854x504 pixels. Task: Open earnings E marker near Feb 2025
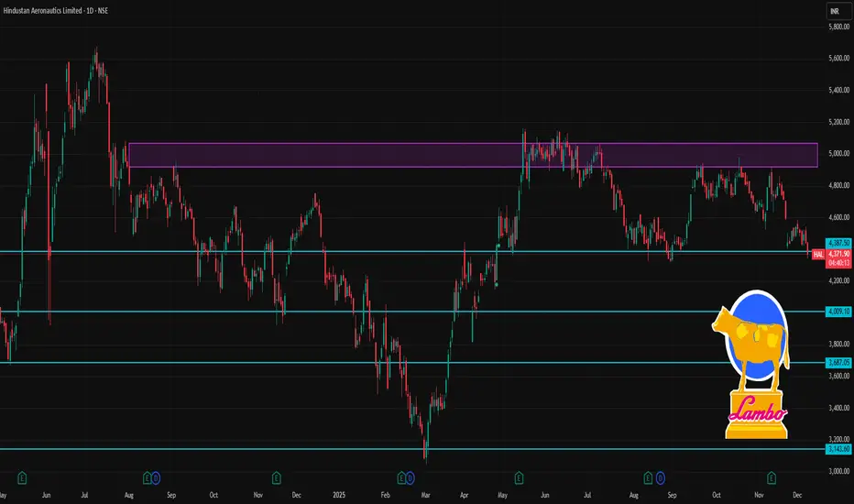(x=401, y=478)
